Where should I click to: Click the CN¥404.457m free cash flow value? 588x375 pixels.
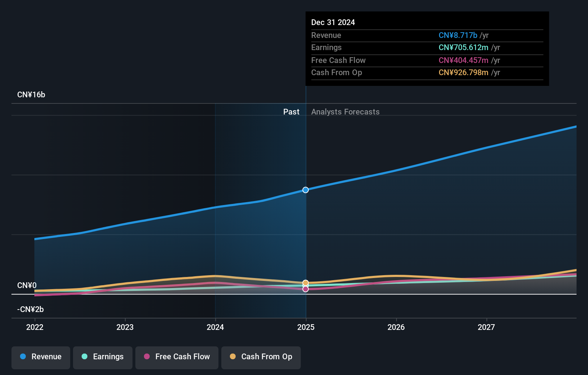(463, 60)
